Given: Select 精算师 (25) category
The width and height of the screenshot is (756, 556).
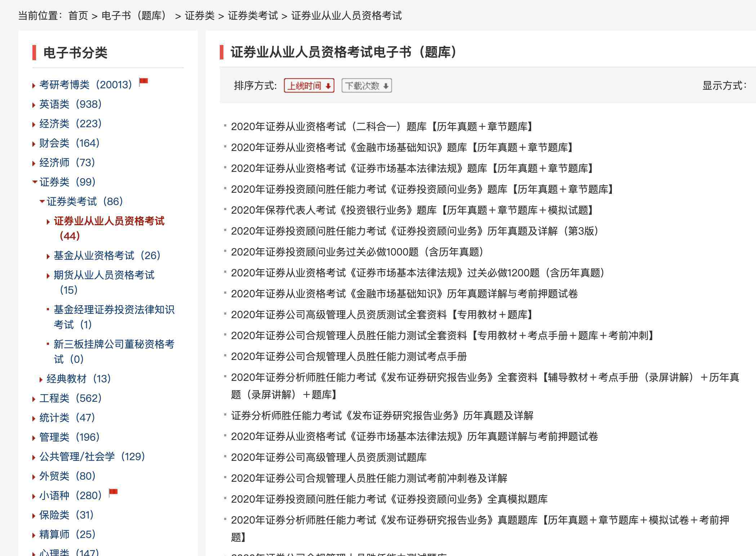Looking at the screenshot, I should (x=67, y=534).
